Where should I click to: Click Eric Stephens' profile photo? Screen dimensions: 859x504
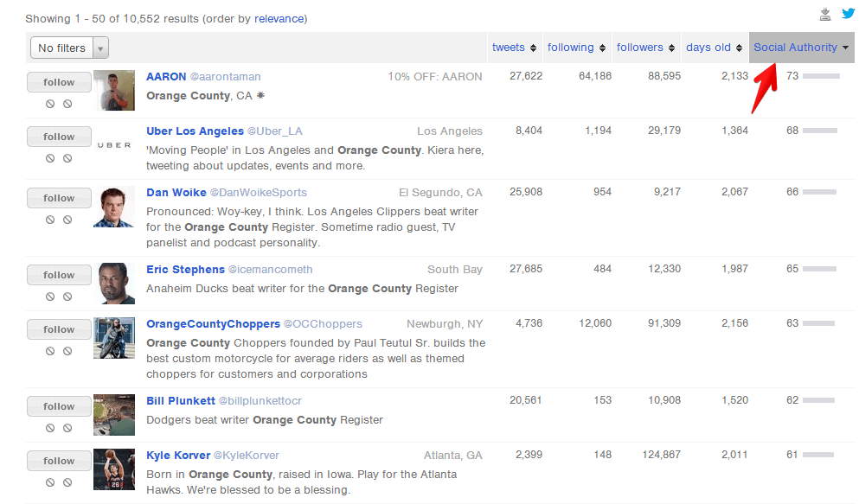(114, 284)
